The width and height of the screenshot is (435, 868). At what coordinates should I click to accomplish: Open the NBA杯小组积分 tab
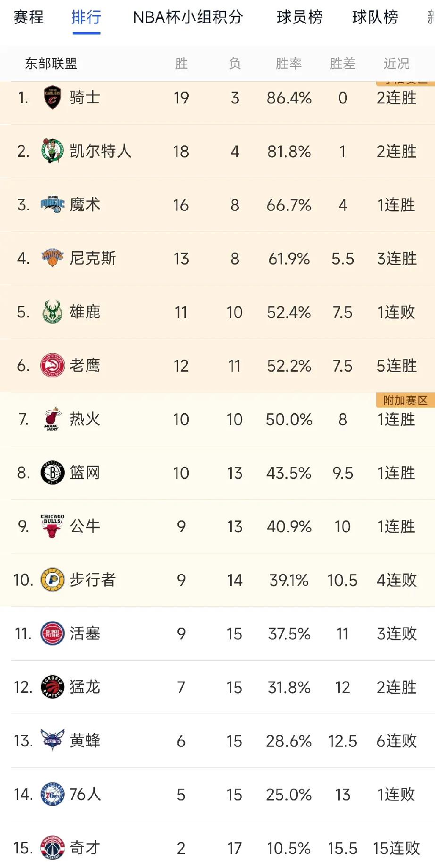188,17
